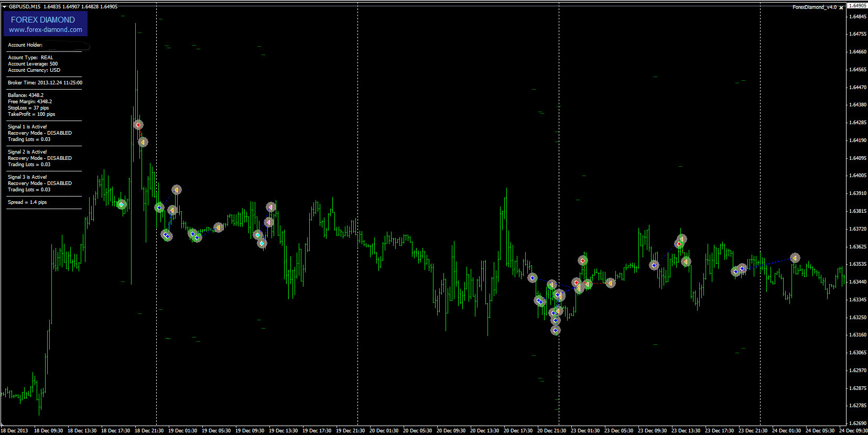The height and width of the screenshot is (435, 868).
Task: Click the FOREX DIAMOND banner title
Action: point(43,19)
